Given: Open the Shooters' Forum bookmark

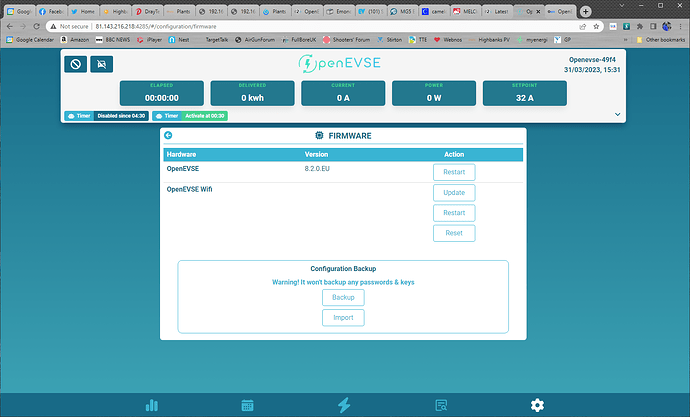Looking at the screenshot, I should click(346, 40).
